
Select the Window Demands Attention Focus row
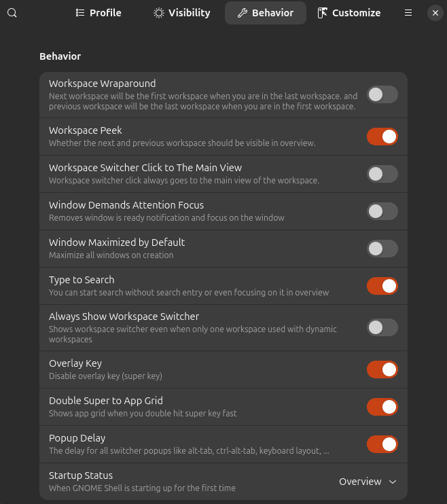click(224, 211)
